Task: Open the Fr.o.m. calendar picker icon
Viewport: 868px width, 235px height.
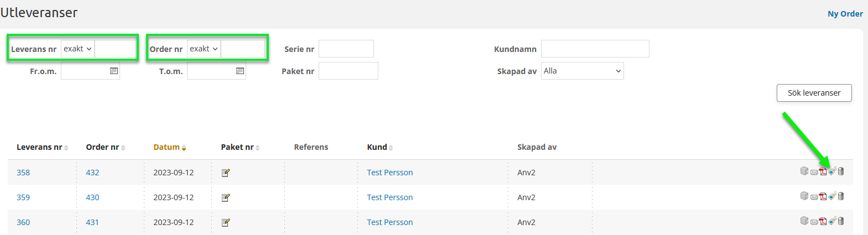Action: 114,71
